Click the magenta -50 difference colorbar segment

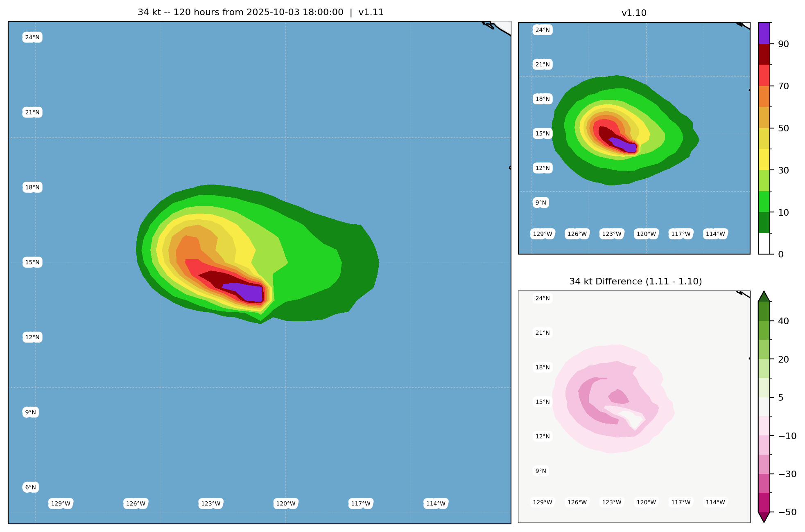click(764, 503)
